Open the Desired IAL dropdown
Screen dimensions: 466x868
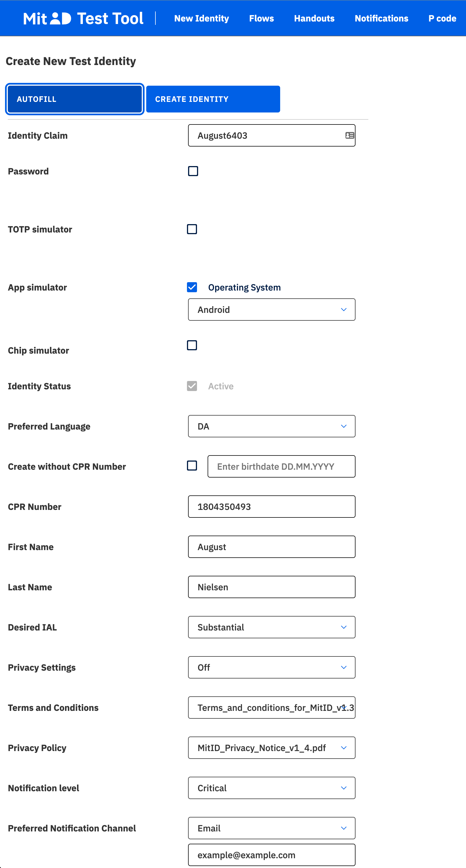coord(271,627)
